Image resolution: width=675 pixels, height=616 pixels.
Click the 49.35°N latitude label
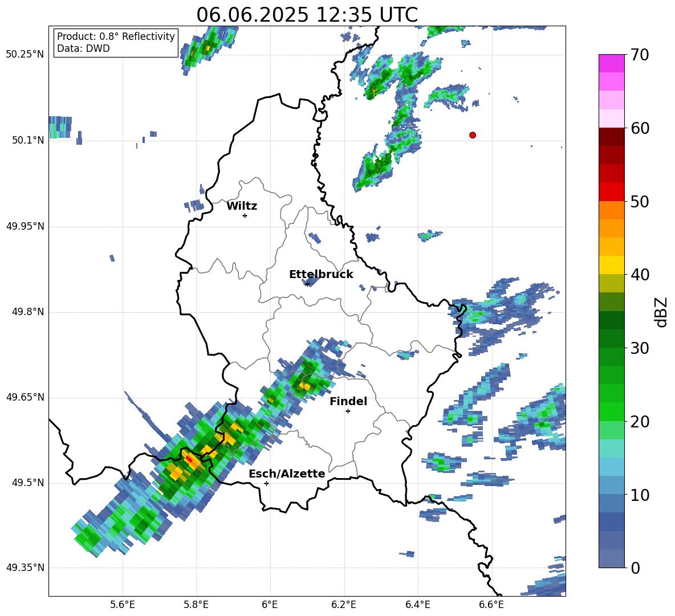click(x=25, y=568)
